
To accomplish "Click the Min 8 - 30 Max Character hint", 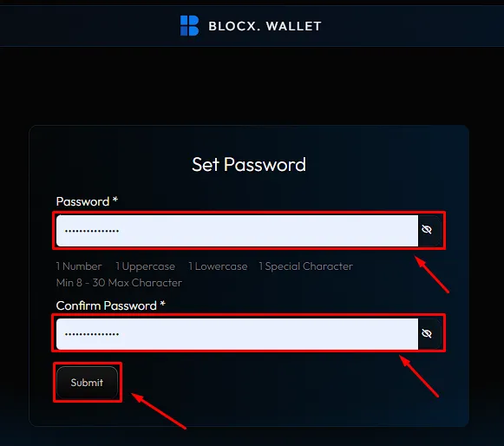I will pos(119,283).
